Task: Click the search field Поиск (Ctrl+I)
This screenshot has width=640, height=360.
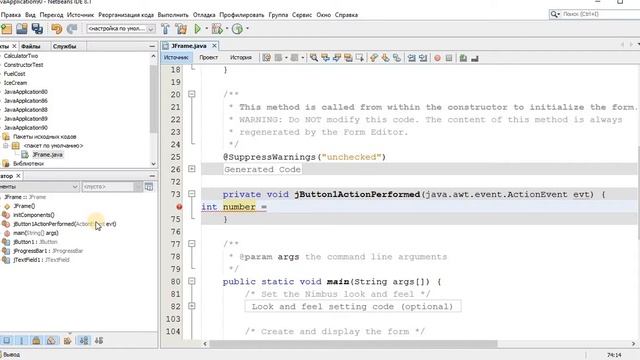Action: point(596,14)
